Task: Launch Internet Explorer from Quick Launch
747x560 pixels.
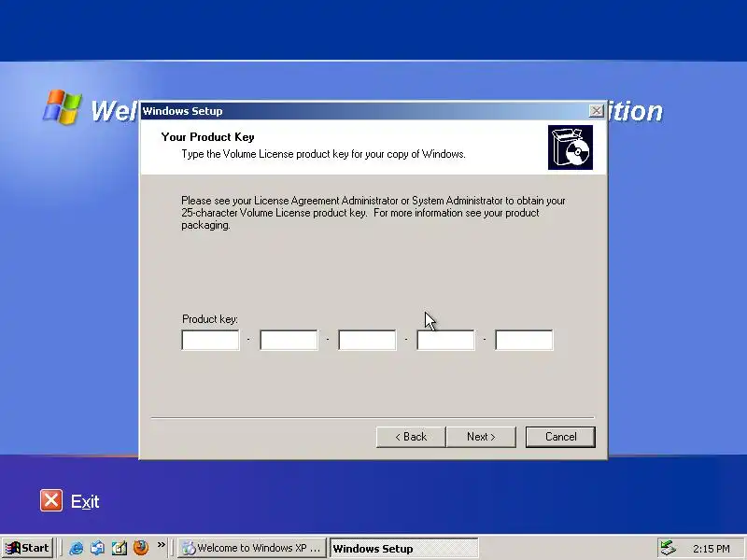Action: (x=77, y=548)
